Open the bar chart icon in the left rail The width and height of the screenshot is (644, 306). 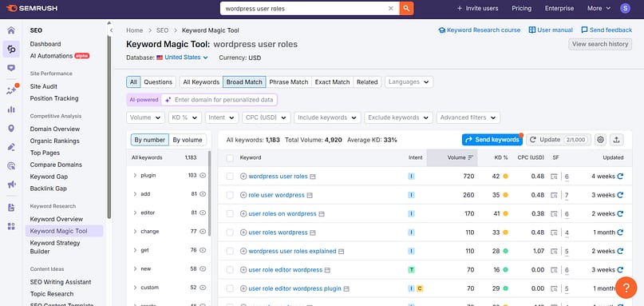coord(11,109)
